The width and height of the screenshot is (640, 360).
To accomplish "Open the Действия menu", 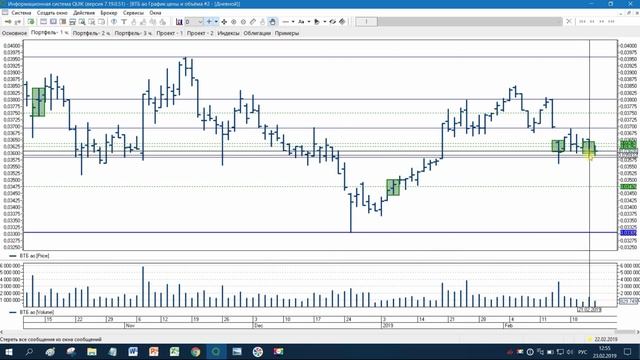I will 84,13.
